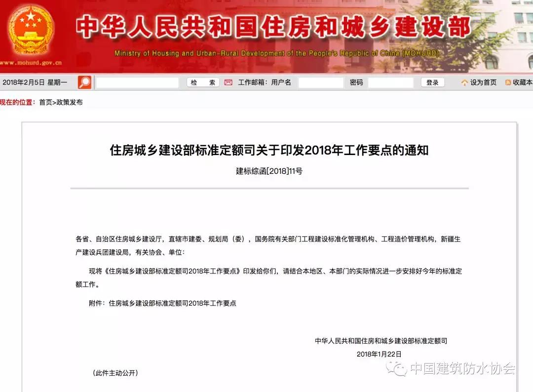
Task: Click the 设为首页 link
Action: tap(483, 82)
